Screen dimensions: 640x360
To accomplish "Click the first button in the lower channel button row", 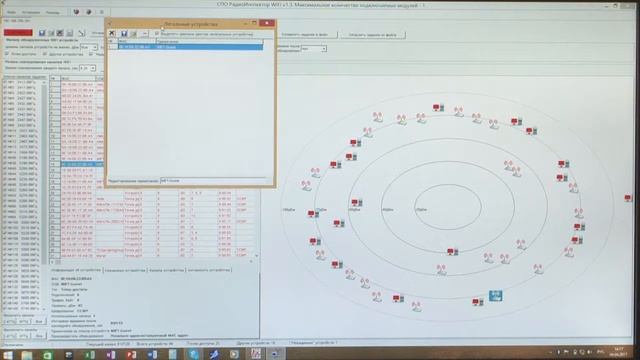I will pos(10,336).
